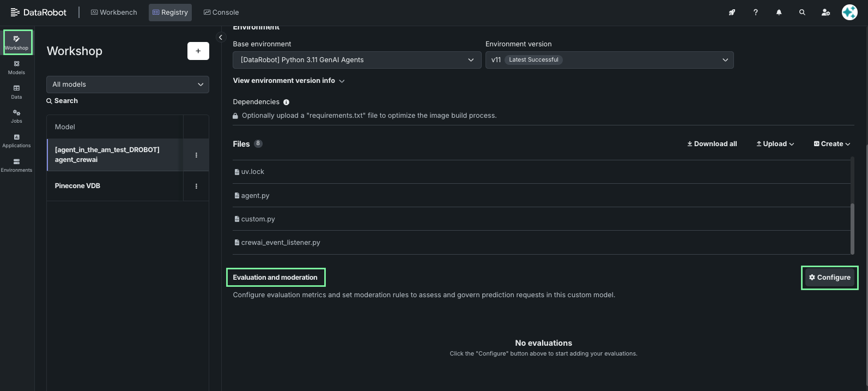Image resolution: width=868 pixels, height=391 pixels.
Task: Click the notifications bell icon
Action: tap(779, 12)
